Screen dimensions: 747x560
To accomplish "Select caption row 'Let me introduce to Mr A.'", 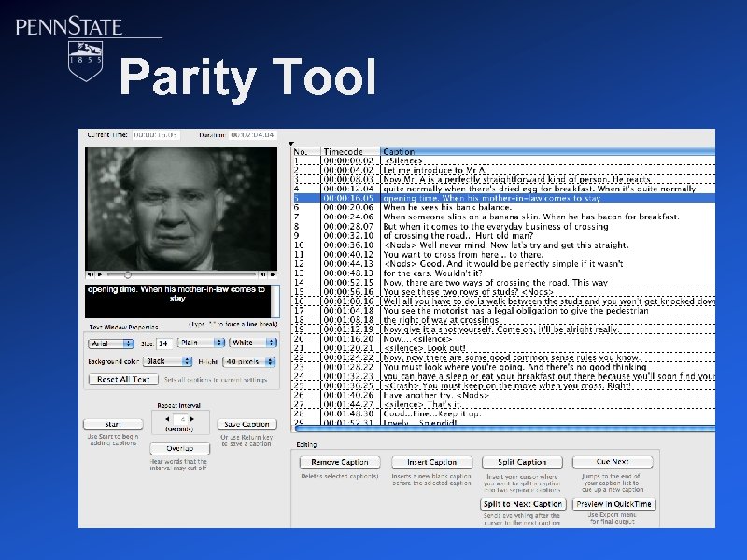I will click(x=503, y=170).
